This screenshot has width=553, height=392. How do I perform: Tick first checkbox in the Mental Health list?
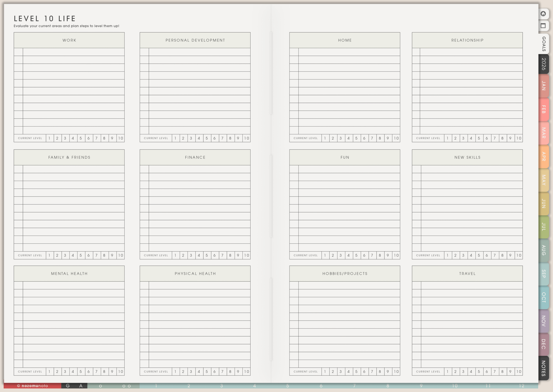(18, 286)
